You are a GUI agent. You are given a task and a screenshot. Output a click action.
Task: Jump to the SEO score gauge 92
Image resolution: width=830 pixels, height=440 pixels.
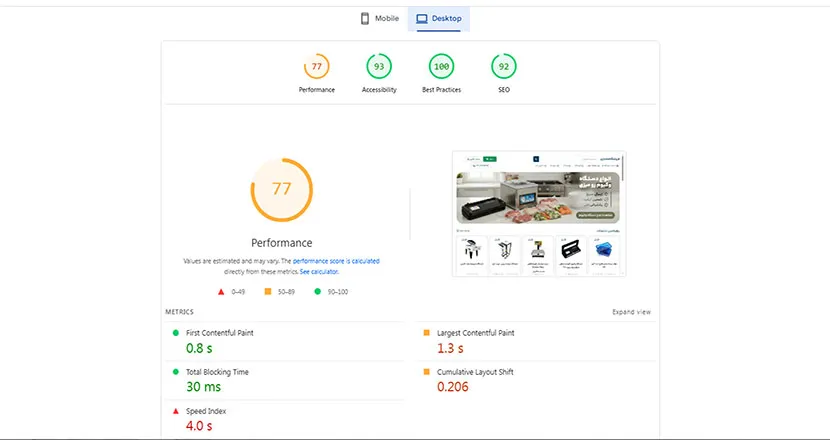pos(503,67)
